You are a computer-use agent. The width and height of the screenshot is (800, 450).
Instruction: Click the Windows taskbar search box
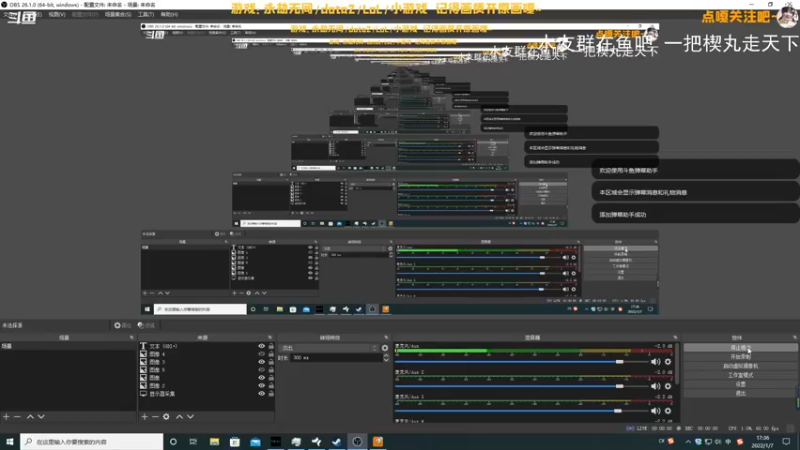pos(92,441)
